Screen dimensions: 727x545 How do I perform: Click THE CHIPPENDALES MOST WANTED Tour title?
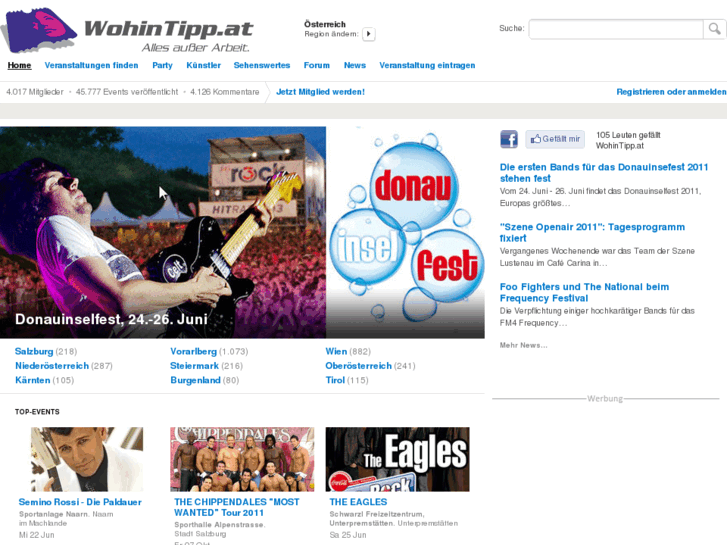[237, 507]
